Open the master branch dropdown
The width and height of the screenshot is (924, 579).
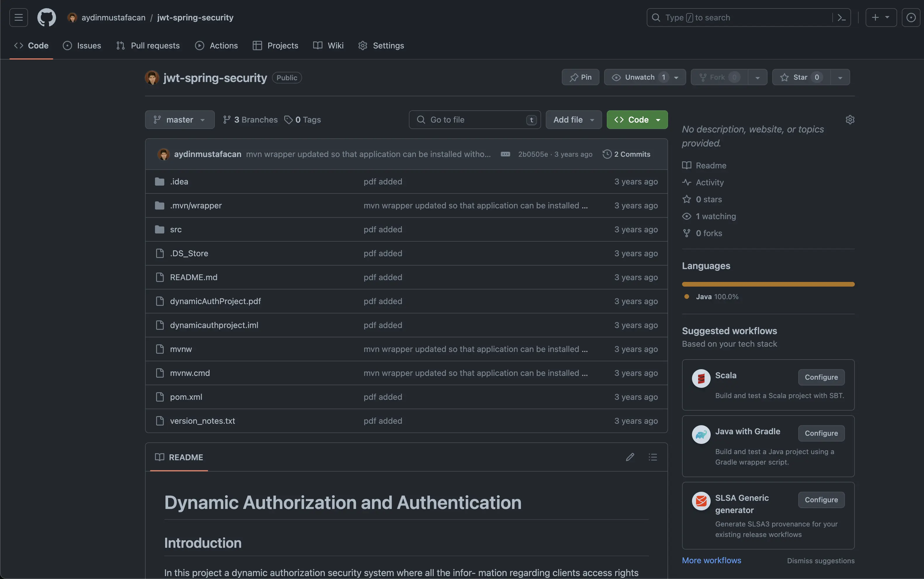[x=179, y=120]
